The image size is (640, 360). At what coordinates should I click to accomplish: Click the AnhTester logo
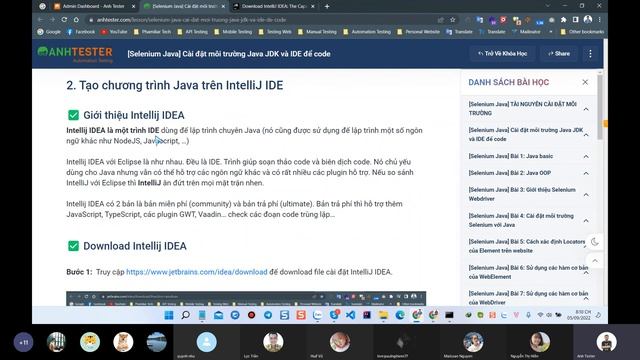pos(75,54)
